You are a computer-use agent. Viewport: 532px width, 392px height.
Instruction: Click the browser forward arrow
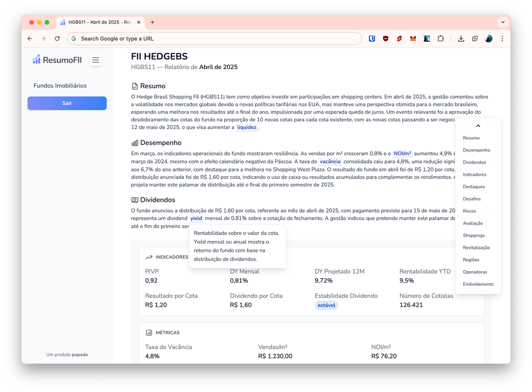[43, 39]
